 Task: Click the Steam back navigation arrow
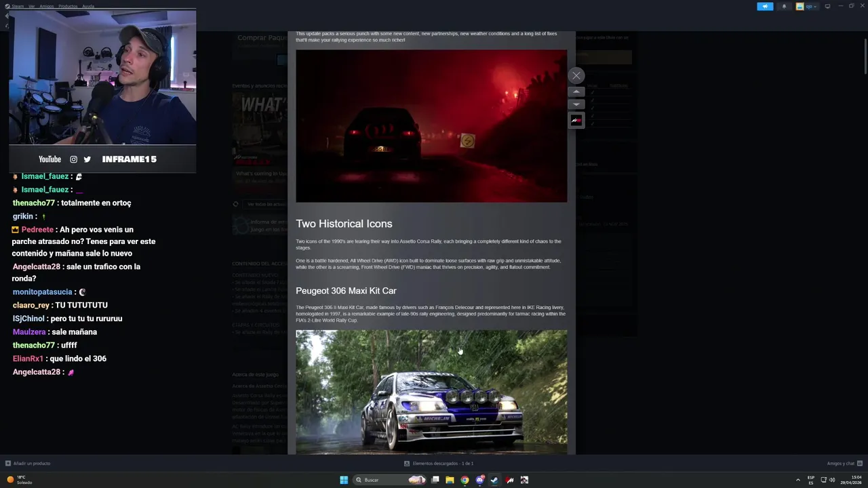point(7,16)
